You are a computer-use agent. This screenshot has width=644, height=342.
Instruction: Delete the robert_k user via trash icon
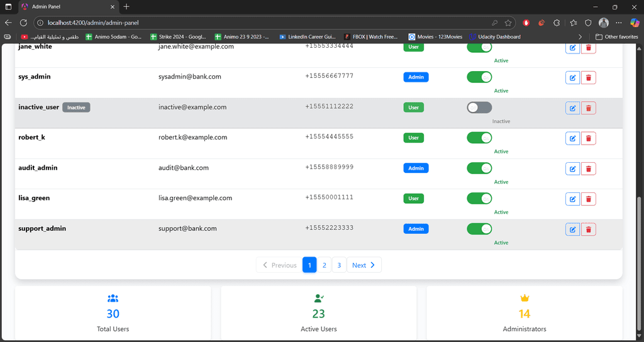(x=589, y=138)
